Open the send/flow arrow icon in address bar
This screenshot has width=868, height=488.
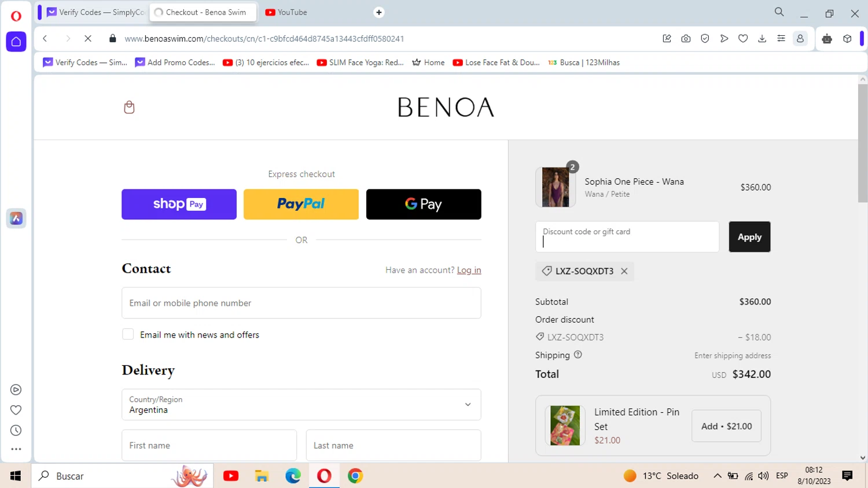click(x=724, y=39)
